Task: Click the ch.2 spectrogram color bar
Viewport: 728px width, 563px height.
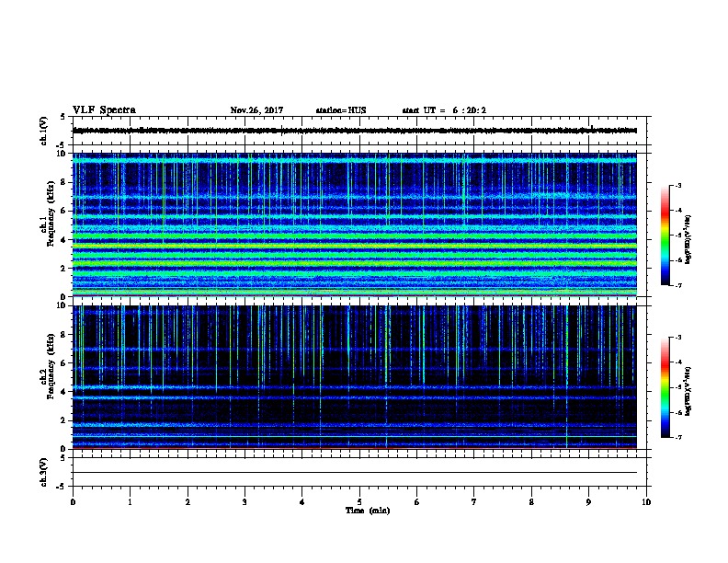Action: (665, 387)
